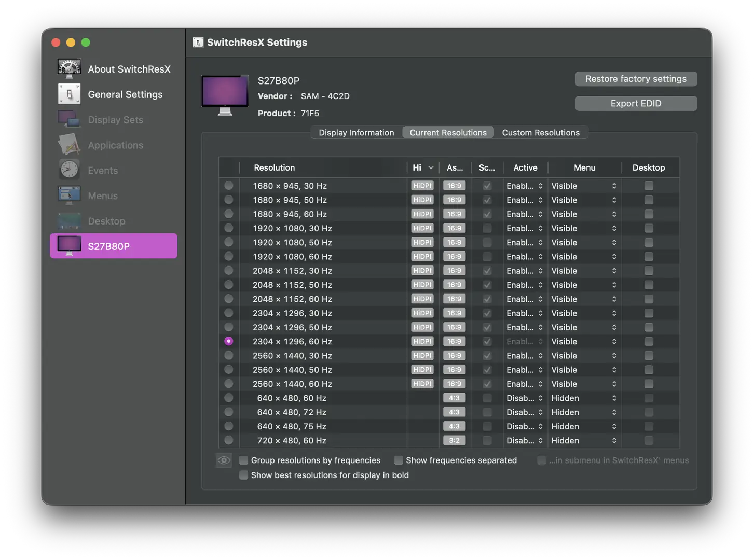Select radio button for 1920 × 1080, 60 Hz
Viewport: 754px width, 560px height.
[x=228, y=256]
